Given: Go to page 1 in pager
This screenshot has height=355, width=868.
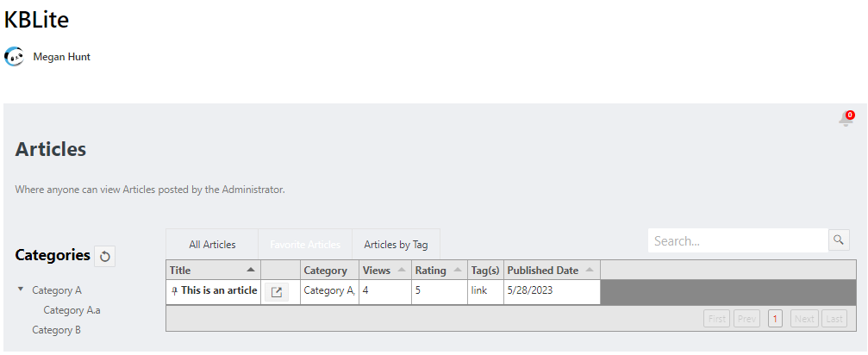Looking at the screenshot, I should click(x=774, y=319).
